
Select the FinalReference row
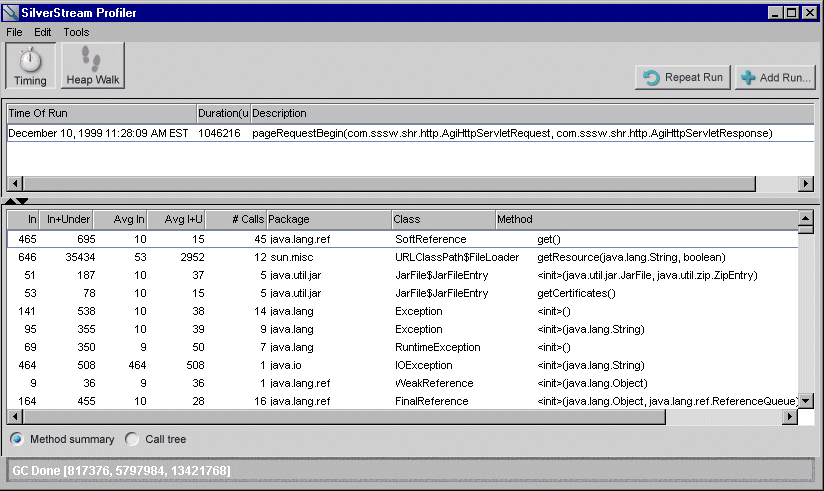click(403, 401)
